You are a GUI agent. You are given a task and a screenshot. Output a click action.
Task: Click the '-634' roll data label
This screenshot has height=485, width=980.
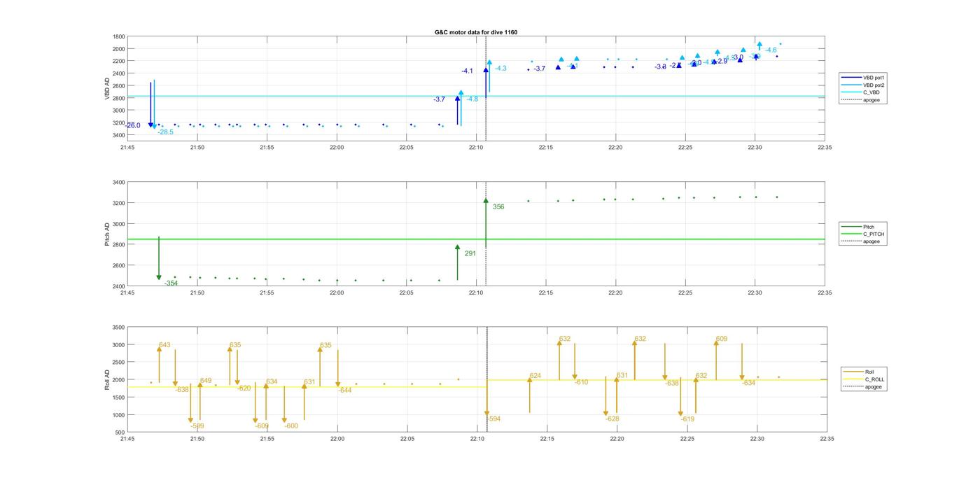[748, 384]
